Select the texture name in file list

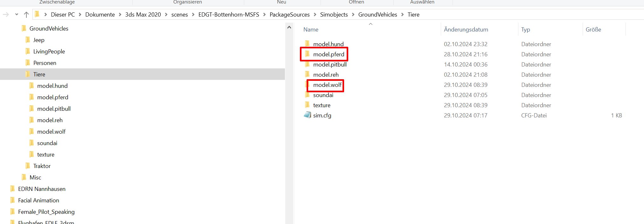pos(322,105)
